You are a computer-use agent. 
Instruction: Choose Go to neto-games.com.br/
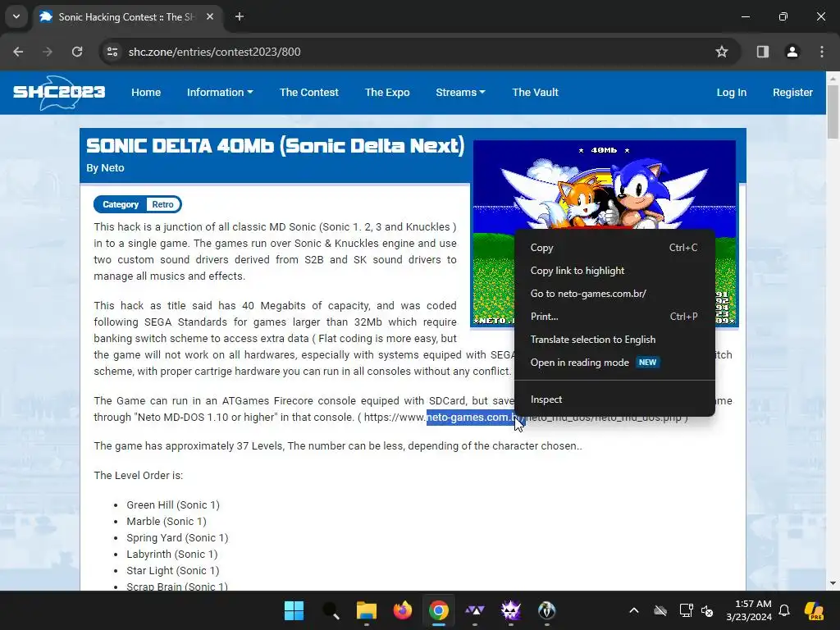coord(614,294)
